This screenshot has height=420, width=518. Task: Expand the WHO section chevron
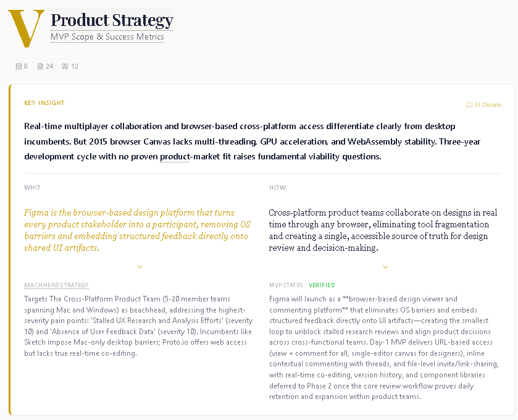click(x=140, y=267)
